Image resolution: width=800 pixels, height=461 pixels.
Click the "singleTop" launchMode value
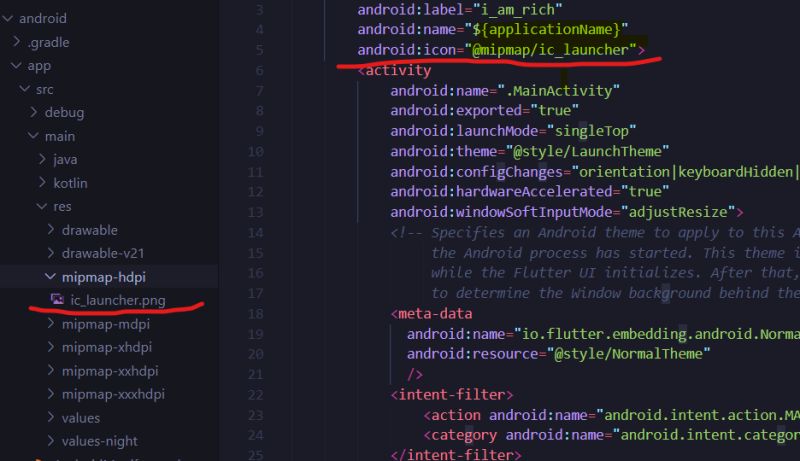point(591,131)
